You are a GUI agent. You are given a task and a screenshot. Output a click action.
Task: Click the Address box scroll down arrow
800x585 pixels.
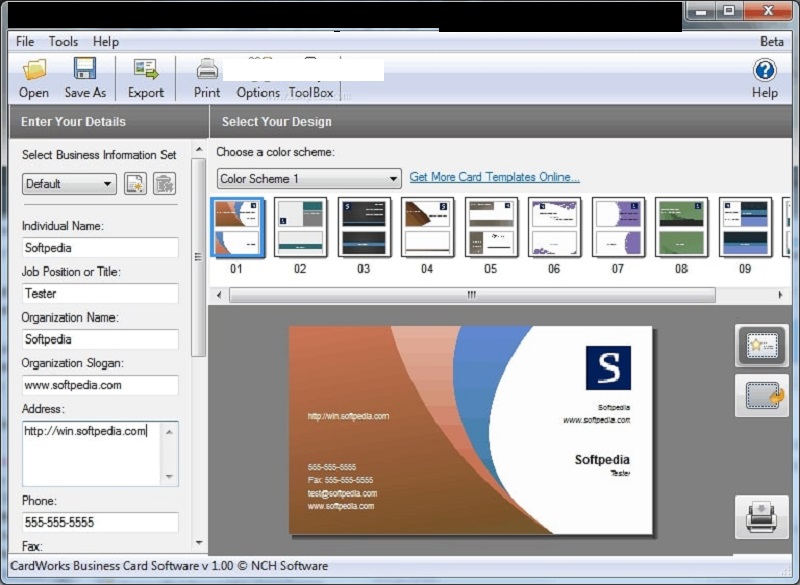click(x=169, y=476)
